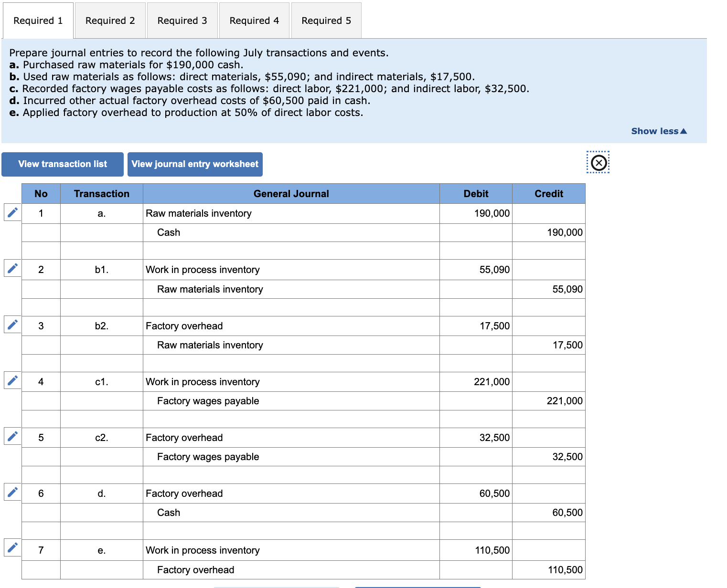Select the 190,000 debit amount
This screenshot has width=727, height=588.
pyautogui.click(x=476, y=213)
